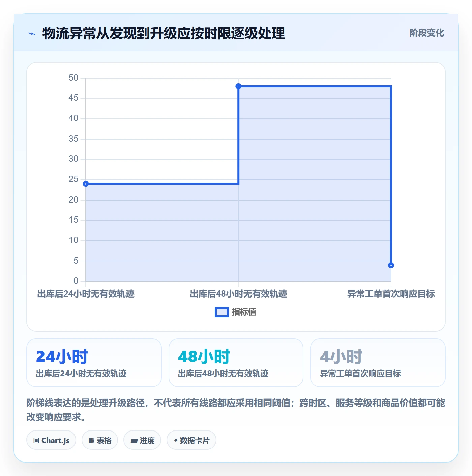The image size is (472, 476).
Task: Click the grid icon in 表格 chip
Action: coord(91,441)
